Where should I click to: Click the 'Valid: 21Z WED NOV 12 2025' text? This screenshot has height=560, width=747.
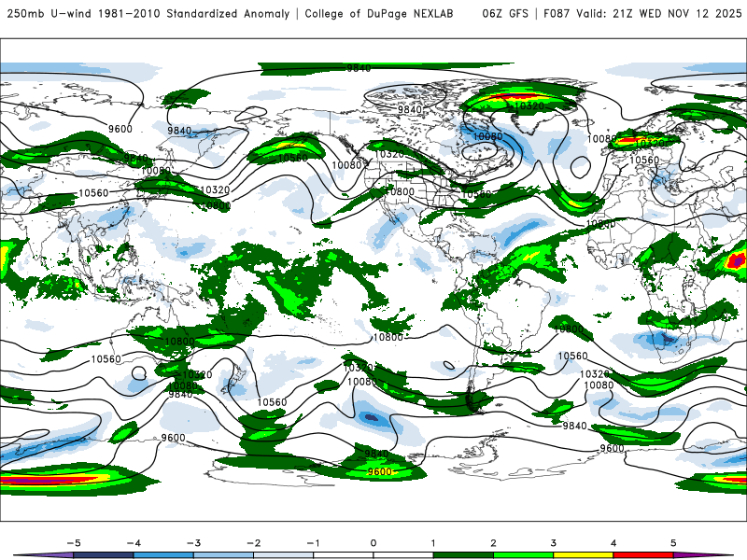[659, 14]
